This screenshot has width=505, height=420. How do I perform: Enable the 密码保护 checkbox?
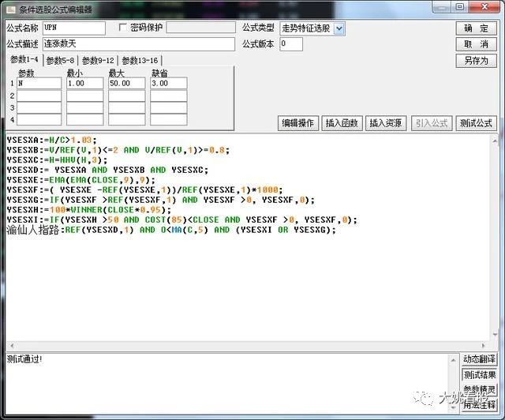(x=122, y=28)
